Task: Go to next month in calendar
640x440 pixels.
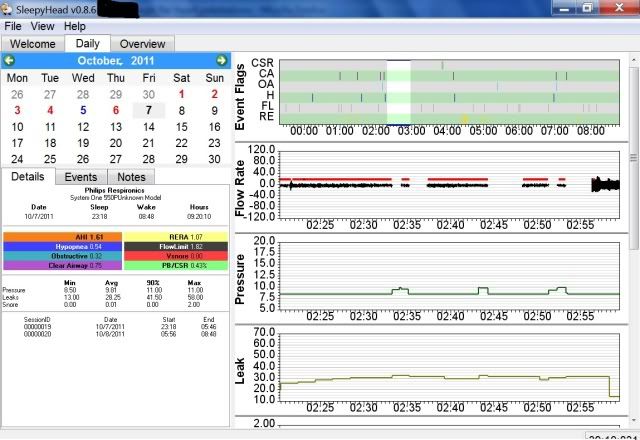Action: pyautogui.click(x=222, y=61)
